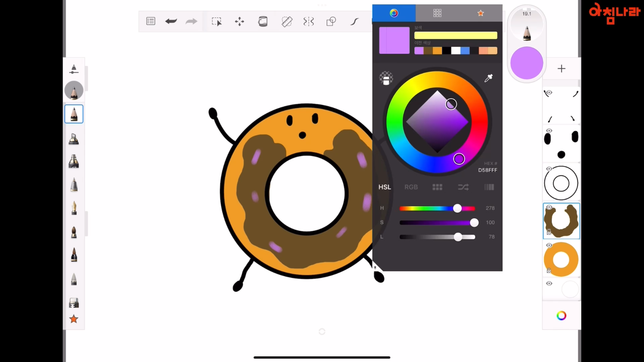Click the Lightness slider
The height and width of the screenshot is (362, 644).
pyautogui.click(x=458, y=237)
